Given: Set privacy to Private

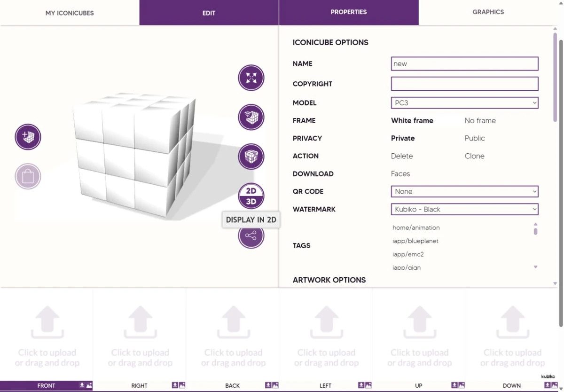Looking at the screenshot, I should tap(403, 138).
